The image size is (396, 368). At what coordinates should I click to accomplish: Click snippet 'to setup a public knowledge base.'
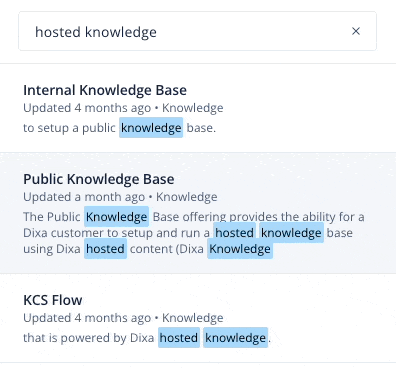coord(120,128)
